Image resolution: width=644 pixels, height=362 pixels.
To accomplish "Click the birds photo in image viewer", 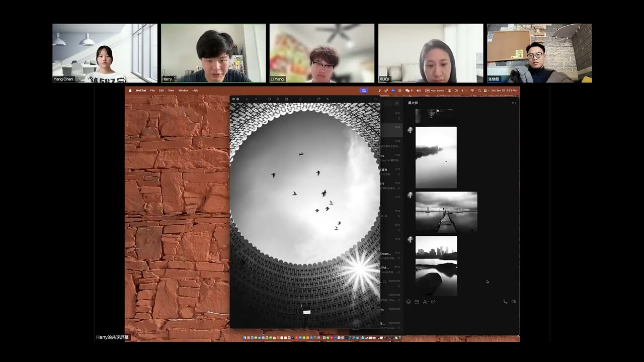I will [x=305, y=215].
